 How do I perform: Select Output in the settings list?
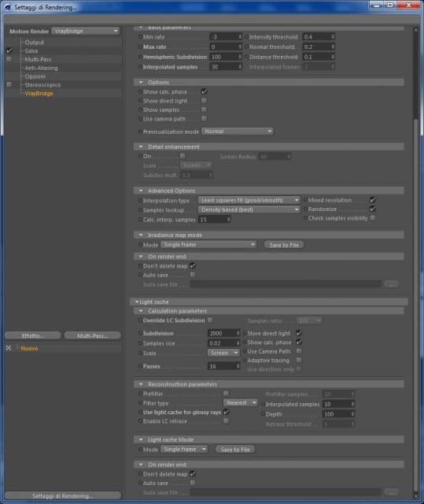35,43
